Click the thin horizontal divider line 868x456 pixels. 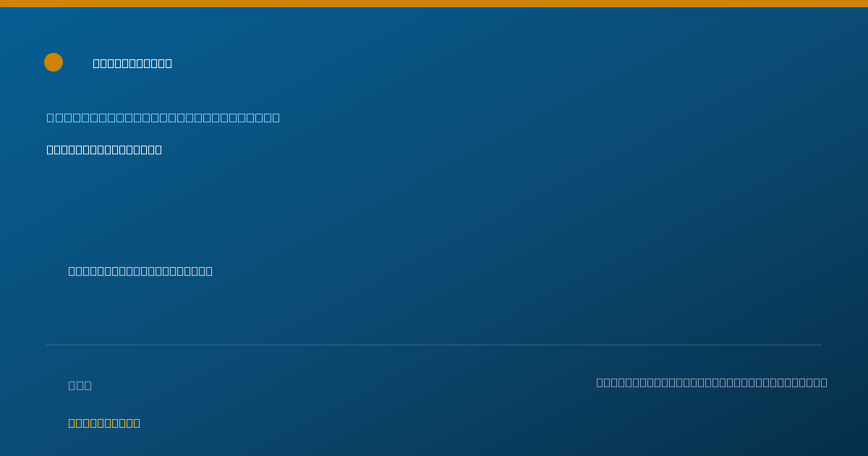[434, 345]
